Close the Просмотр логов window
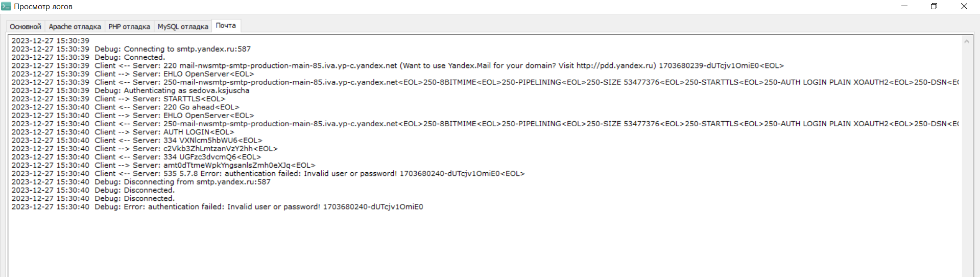The width and height of the screenshot is (980, 277). (964, 7)
